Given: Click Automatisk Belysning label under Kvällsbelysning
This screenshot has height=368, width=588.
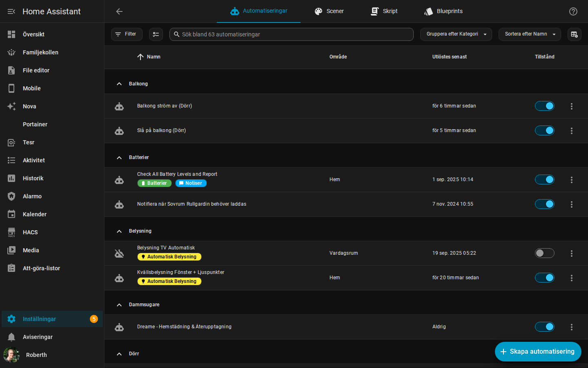Looking at the screenshot, I should tap(169, 281).
